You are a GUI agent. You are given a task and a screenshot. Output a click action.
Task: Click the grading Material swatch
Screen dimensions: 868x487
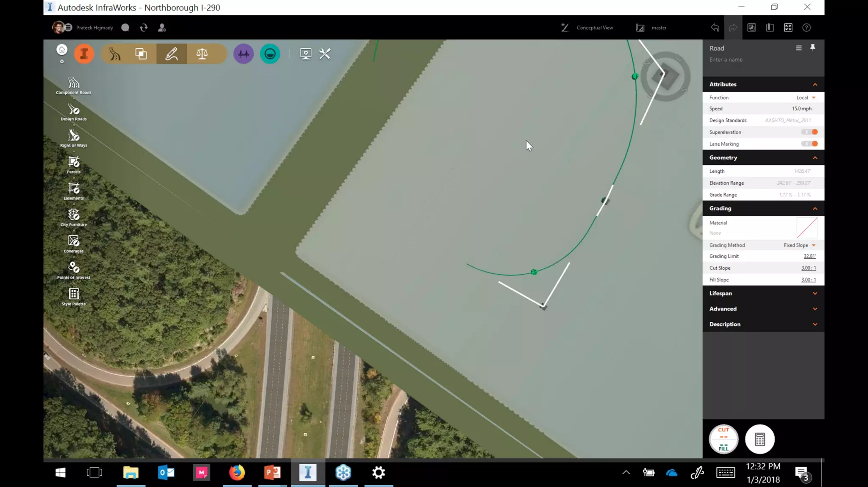pyautogui.click(x=807, y=228)
